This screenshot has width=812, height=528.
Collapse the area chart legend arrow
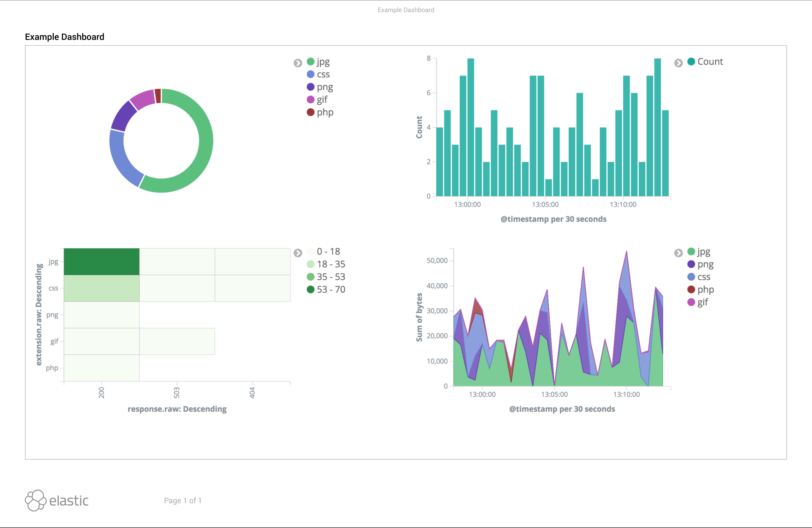678,252
